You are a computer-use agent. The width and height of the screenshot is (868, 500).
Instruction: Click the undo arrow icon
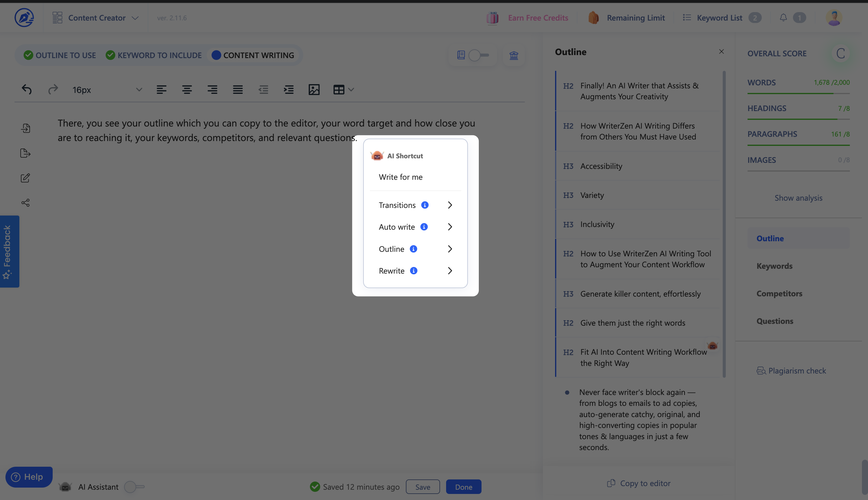tap(27, 90)
